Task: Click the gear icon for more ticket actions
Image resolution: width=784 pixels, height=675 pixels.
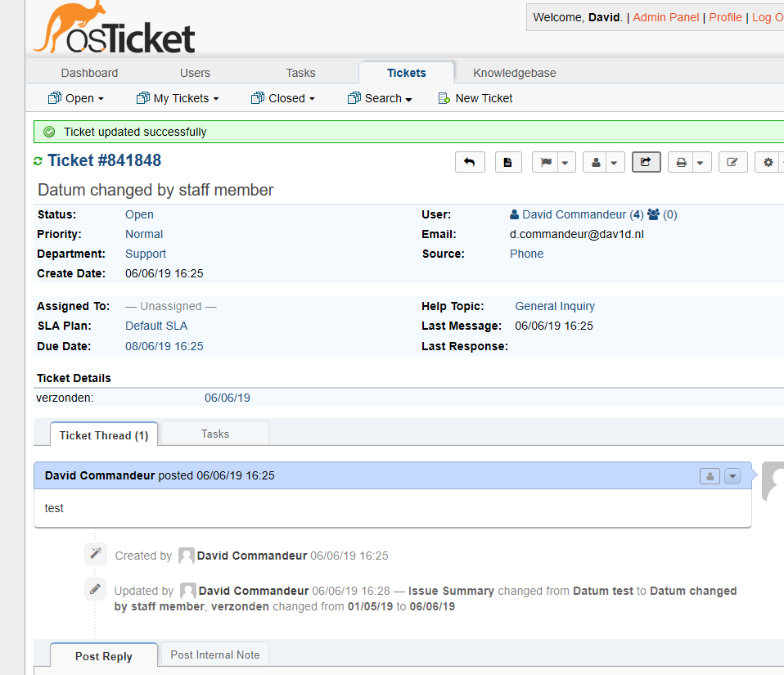Action: tap(768, 161)
